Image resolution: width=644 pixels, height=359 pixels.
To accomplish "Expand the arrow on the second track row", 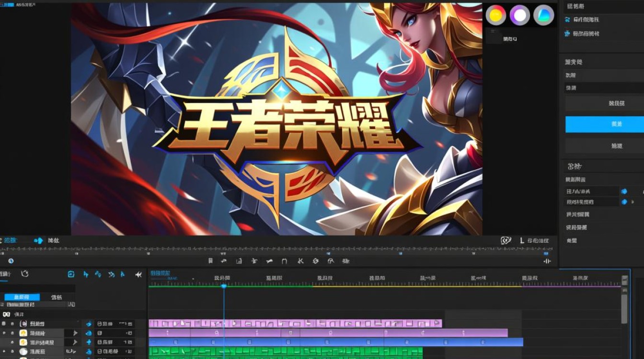I will pos(75,333).
